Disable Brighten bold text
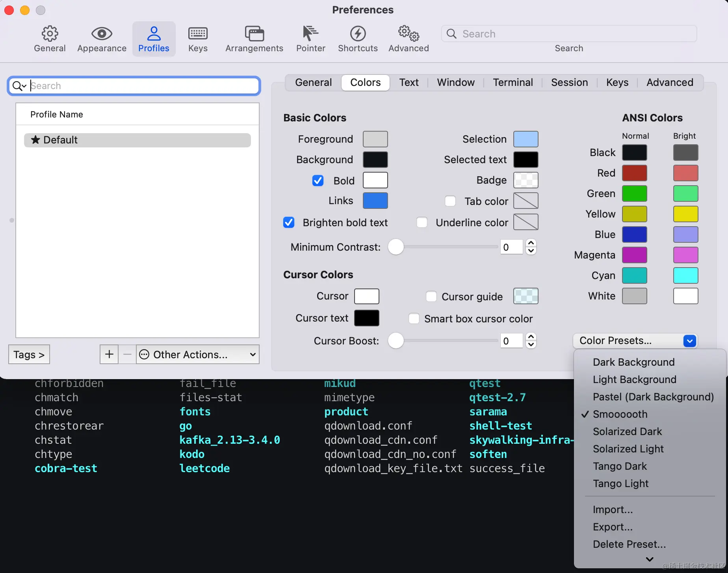This screenshot has width=728, height=573. coord(289,222)
